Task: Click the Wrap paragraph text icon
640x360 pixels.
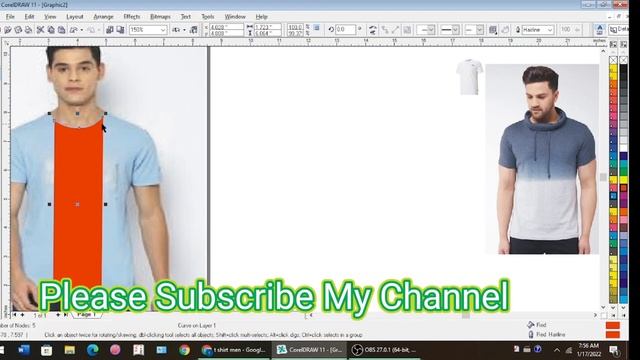Action: pyautogui.click(x=493, y=30)
